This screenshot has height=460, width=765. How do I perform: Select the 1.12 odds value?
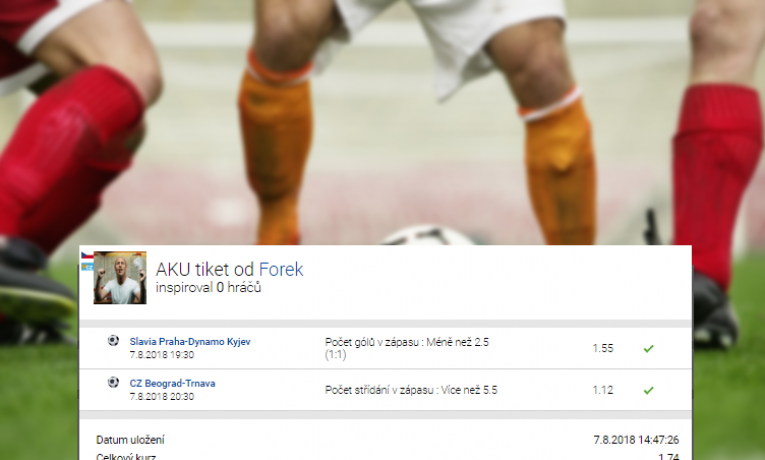pyautogui.click(x=603, y=390)
